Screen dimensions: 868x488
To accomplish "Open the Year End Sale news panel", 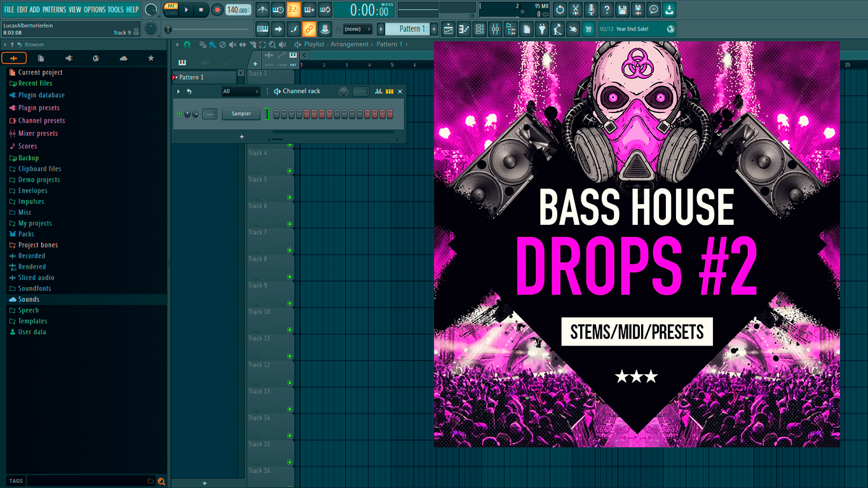I will coord(637,29).
